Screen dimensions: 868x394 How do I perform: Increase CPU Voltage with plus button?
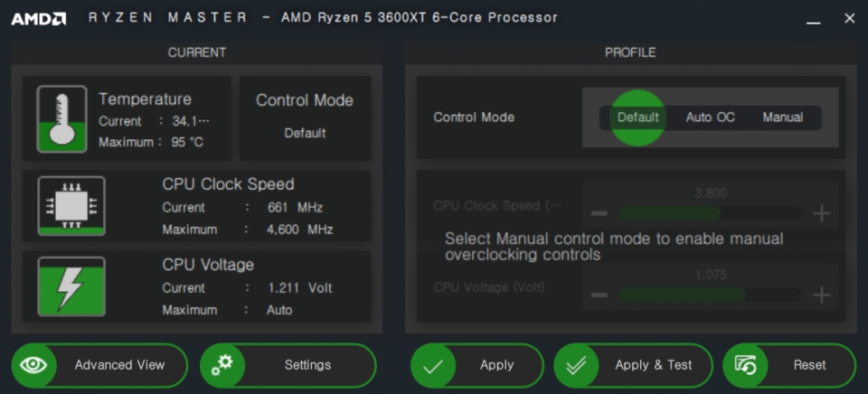[821, 295]
